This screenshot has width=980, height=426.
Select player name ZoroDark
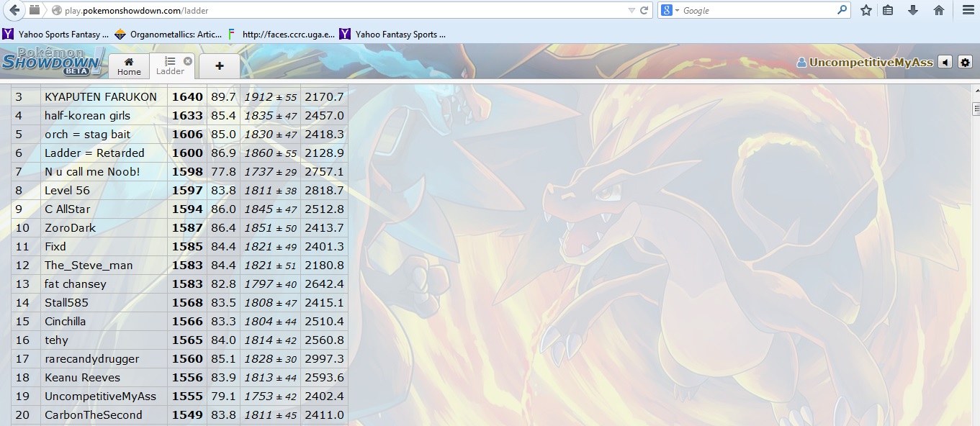point(70,227)
